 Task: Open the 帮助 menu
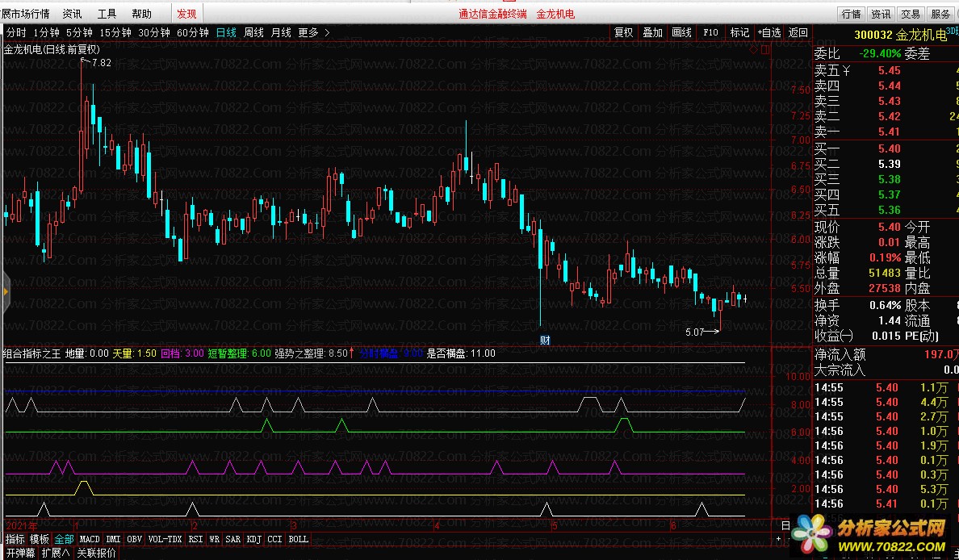141,14
